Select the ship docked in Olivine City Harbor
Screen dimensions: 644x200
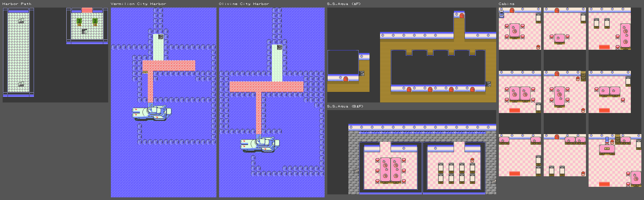(260, 144)
